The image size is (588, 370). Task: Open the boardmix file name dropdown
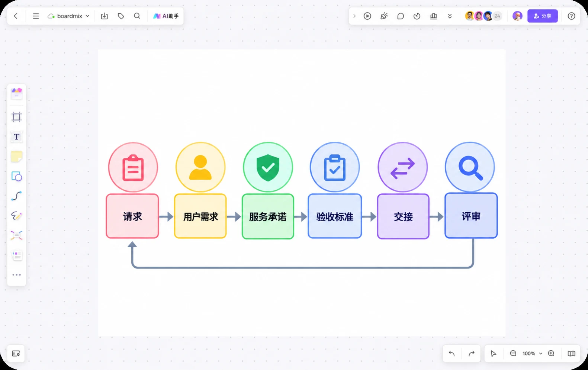click(69, 16)
